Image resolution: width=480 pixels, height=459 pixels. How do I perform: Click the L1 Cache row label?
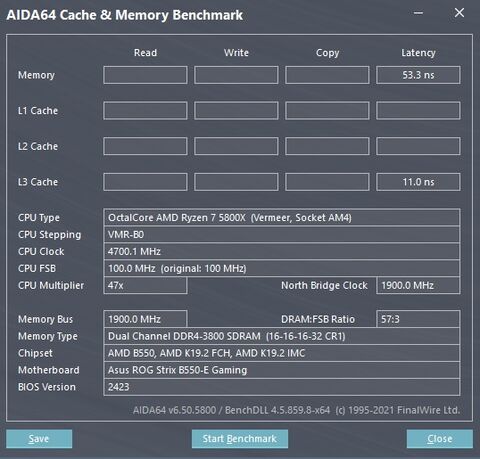(x=38, y=111)
